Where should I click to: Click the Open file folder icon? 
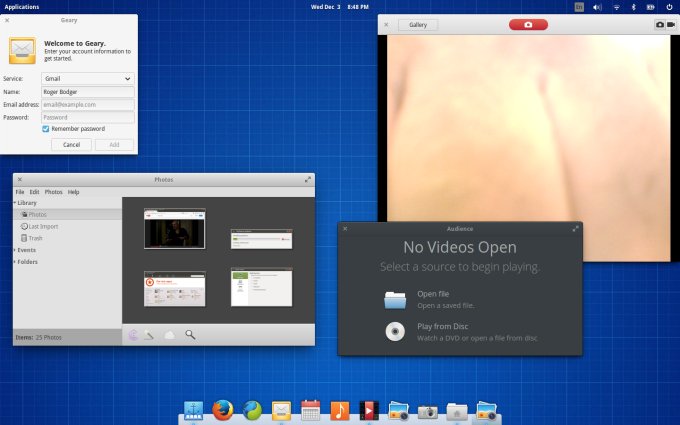[395, 299]
